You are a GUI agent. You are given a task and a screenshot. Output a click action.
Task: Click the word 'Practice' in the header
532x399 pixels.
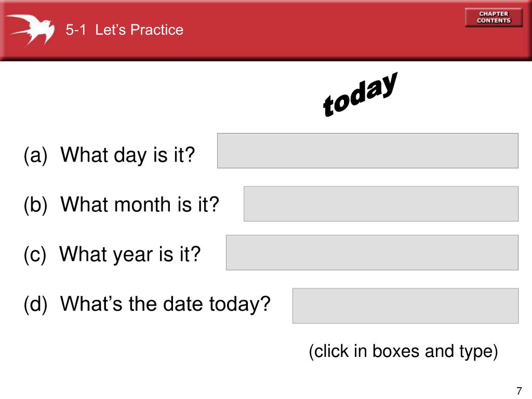(157, 30)
